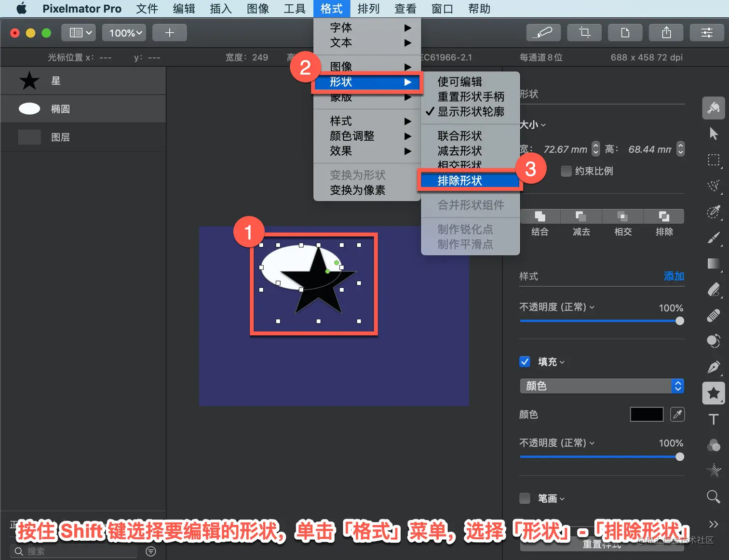Select the Pen tool
The width and height of the screenshot is (729, 560).
tap(714, 367)
